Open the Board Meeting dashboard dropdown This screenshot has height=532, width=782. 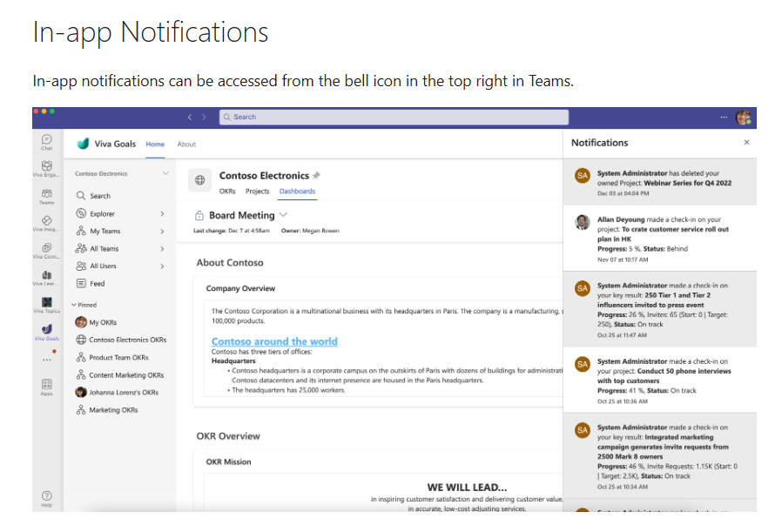click(283, 215)
